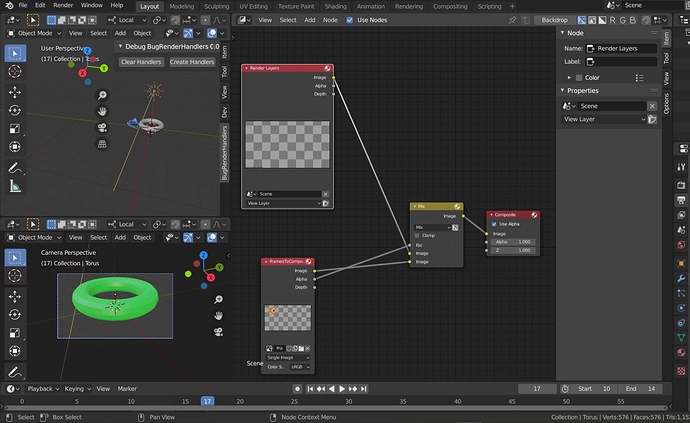The image size is (690, 423).
Task: Click frame 17 marker on the timeline
Action: (x=207, y=401)
